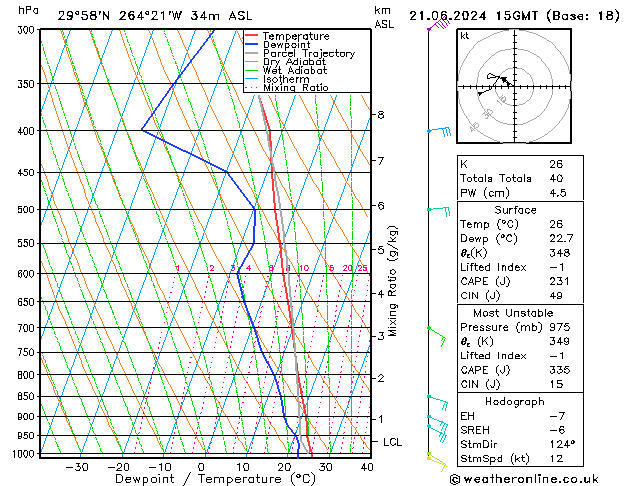The width and height of the screenshot is (629, 486).
Task: Click the station coordinates 29°58'N 264°21'W
Action: click(120, 16)
